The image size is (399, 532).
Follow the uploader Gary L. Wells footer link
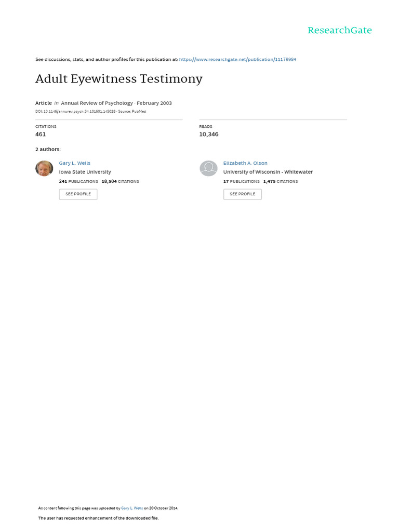pyautogui.click(x=132, y=508)
